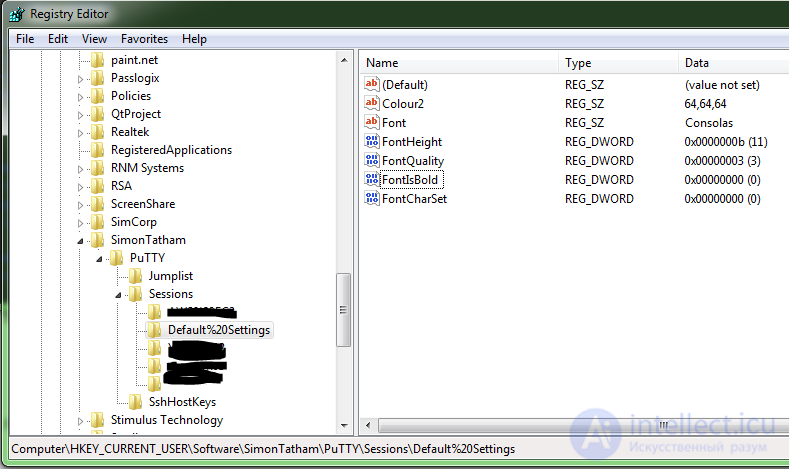Click the paint.net folder icon
The height and width of the screenshot is (469, 789).
pos(98,60)
